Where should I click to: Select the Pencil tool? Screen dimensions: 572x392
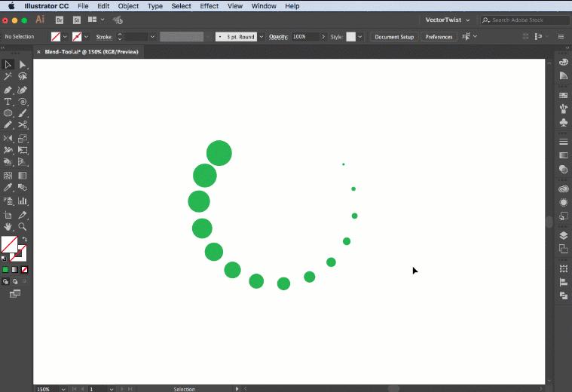tap(8, 125)
